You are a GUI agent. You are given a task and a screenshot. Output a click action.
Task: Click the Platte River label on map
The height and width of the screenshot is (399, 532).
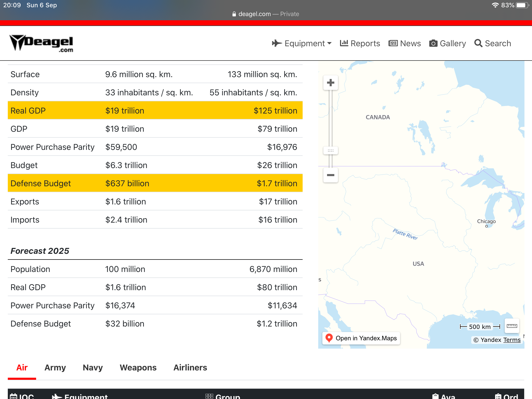pos(405,234)
